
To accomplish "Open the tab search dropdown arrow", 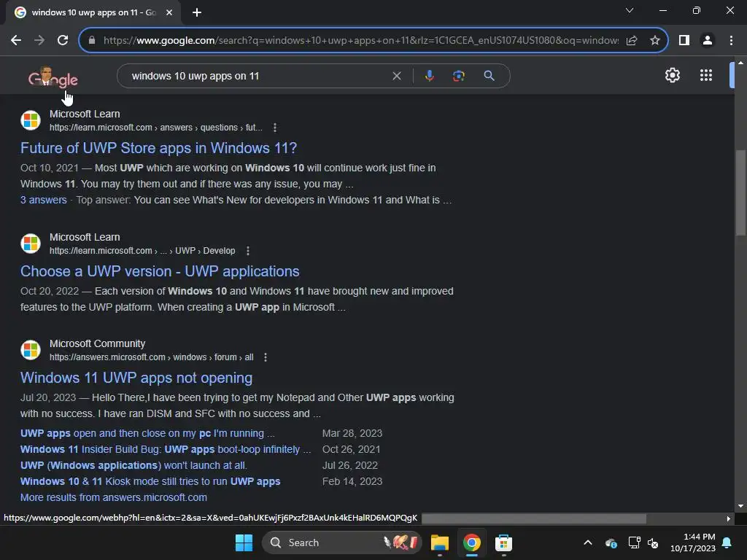I will (630, 10).
